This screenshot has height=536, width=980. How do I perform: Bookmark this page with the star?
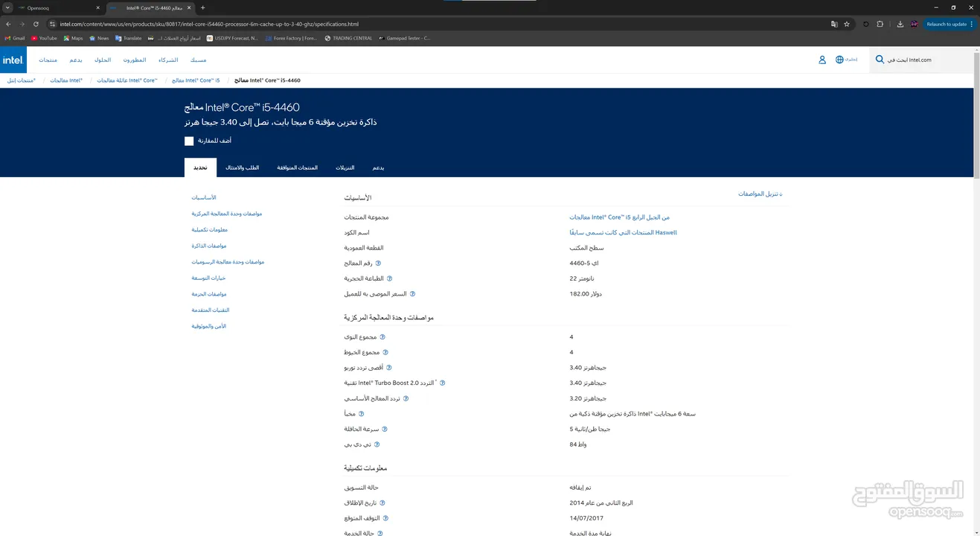click(847, 24)
